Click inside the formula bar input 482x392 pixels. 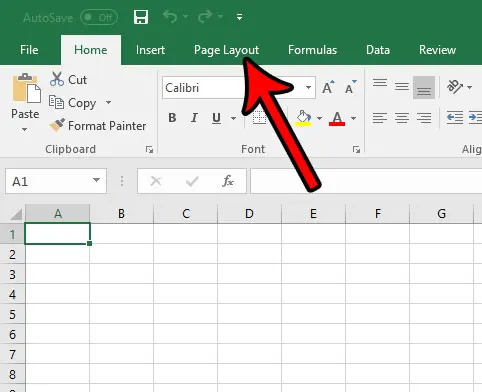tap(366, 181)
